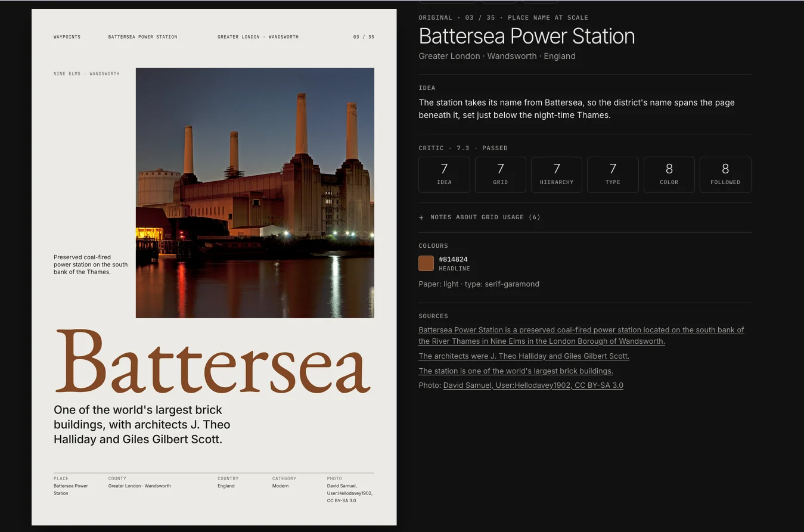
Task: Click the large brown "Battersea" poster headline
Action: pos(213,362)
